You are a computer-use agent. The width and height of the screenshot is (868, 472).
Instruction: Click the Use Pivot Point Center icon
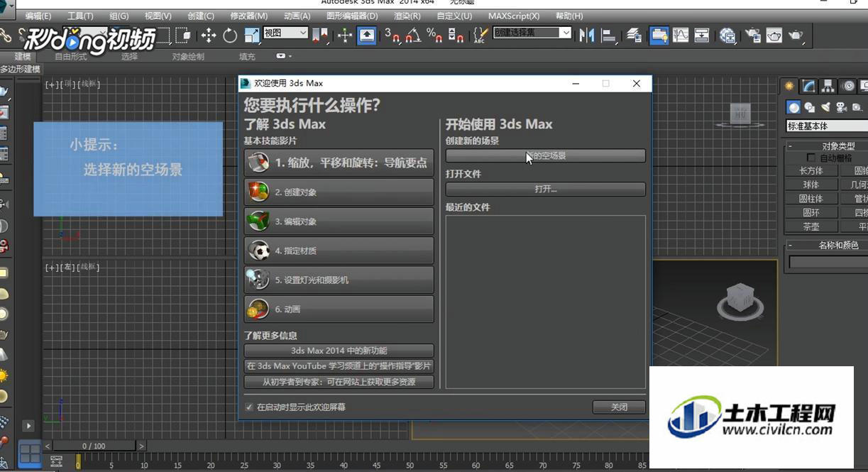point(320,35)
